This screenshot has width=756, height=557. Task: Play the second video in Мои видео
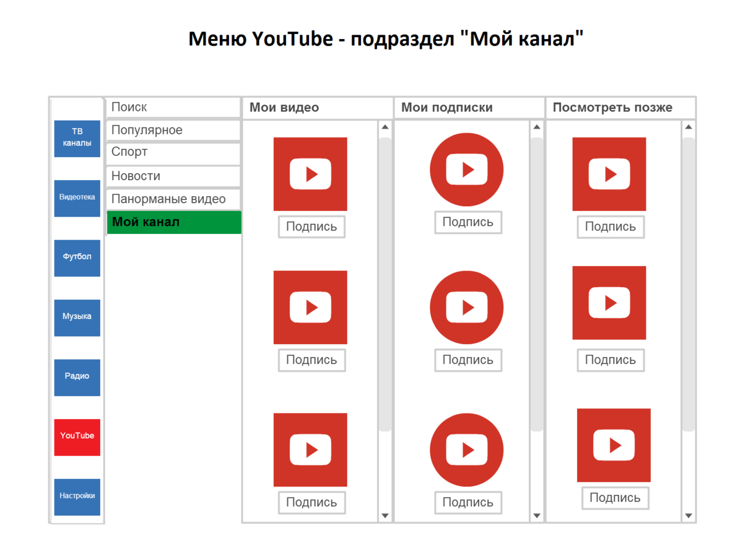(x=310, y=307)
